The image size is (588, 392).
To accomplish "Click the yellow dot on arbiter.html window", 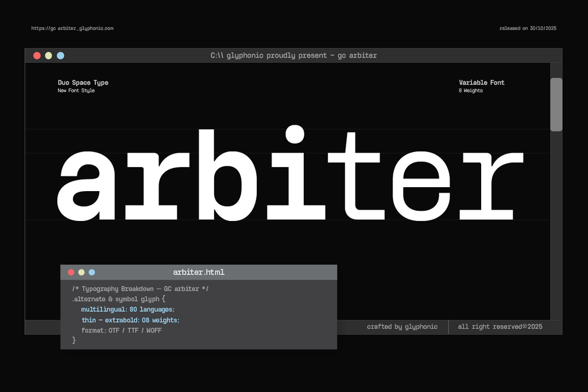I will [82, 272].
